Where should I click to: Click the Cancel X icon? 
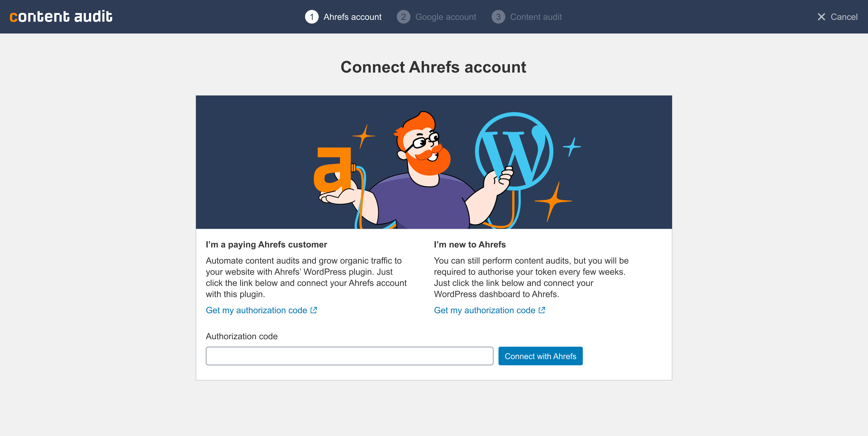[x=821, y=17]
